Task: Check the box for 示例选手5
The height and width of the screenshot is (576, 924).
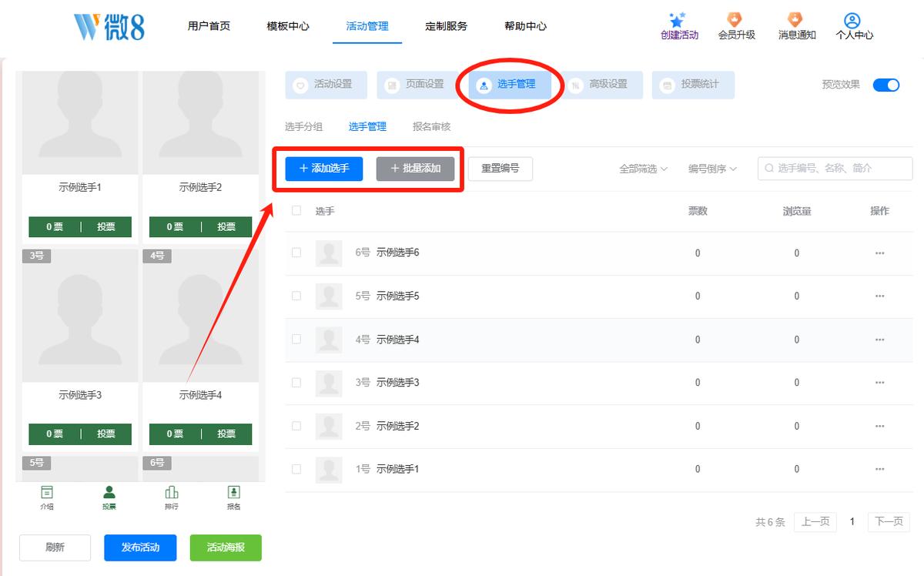Action: coord(296,296)
